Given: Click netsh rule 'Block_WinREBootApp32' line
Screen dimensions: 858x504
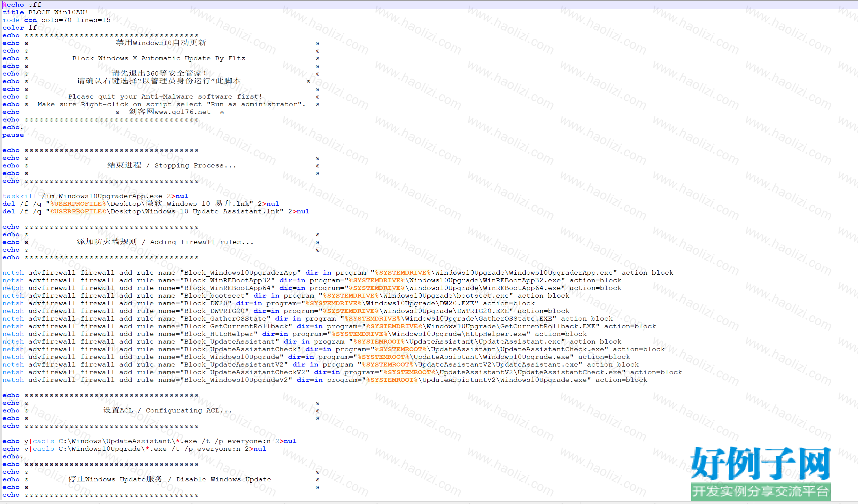Looking at the screenshot, I should [x=312, y=280].
